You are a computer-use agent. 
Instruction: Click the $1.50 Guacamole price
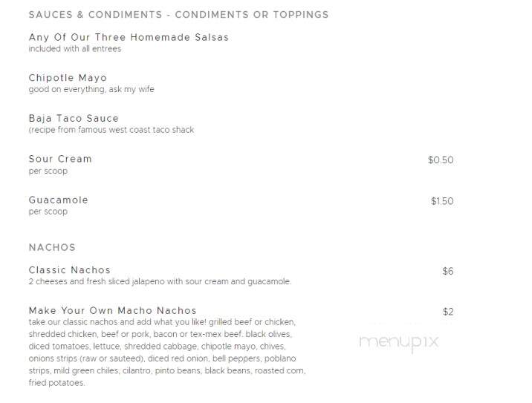click(x=442, y=201)
